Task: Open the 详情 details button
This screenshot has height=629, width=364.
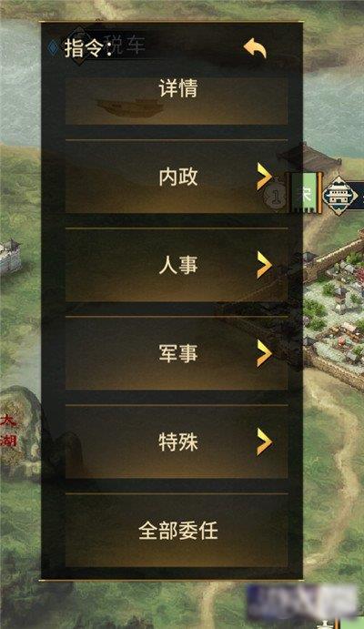Action: [177, 100]
